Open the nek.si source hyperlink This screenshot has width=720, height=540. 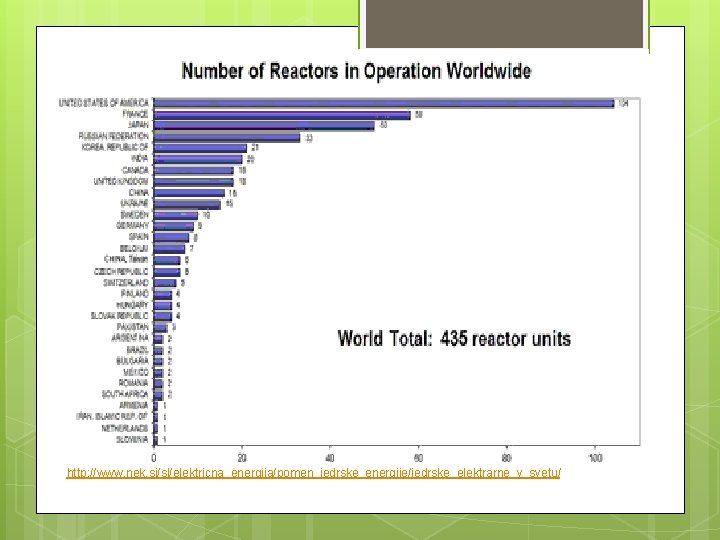pos(313,472)
